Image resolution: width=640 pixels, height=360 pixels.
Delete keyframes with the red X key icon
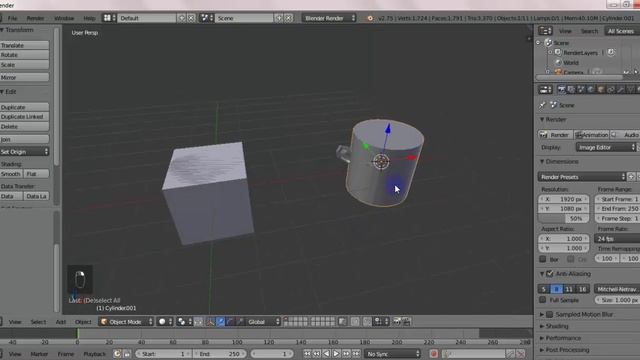coord(521,354)
